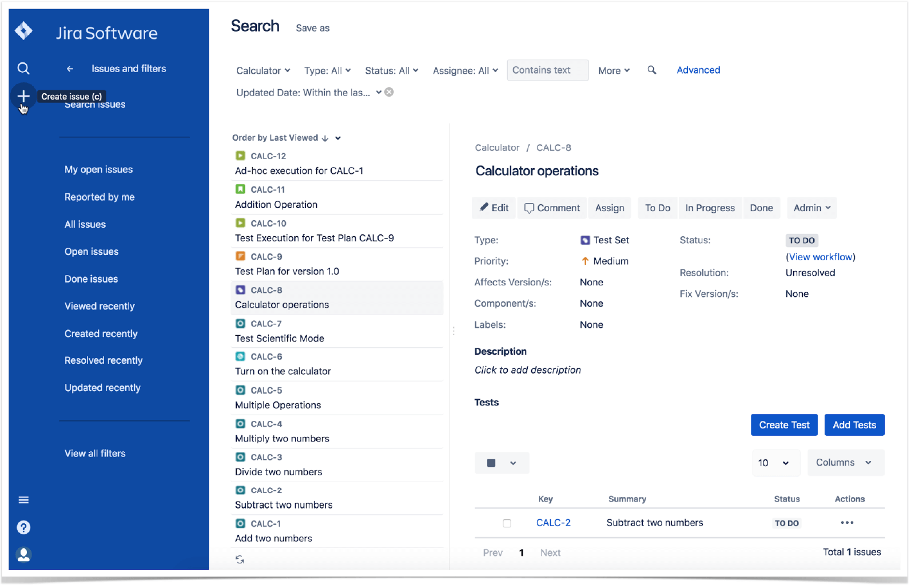Remove the Updated Date filter with x icon
This screenshot has height=588, width=915.
[x=389, y=92]
